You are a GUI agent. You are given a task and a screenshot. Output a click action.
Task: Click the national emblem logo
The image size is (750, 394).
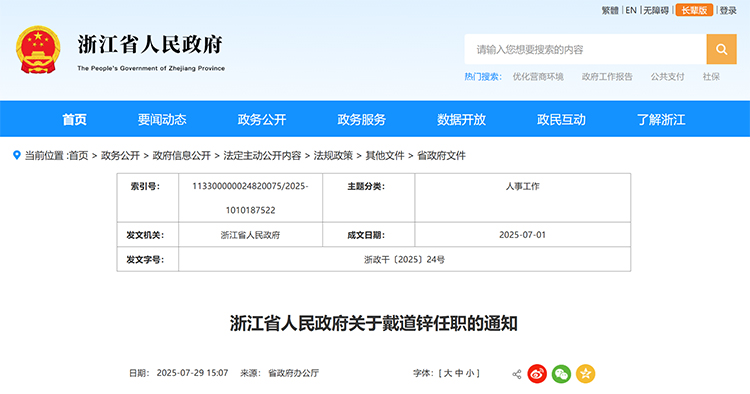(38, 50)
